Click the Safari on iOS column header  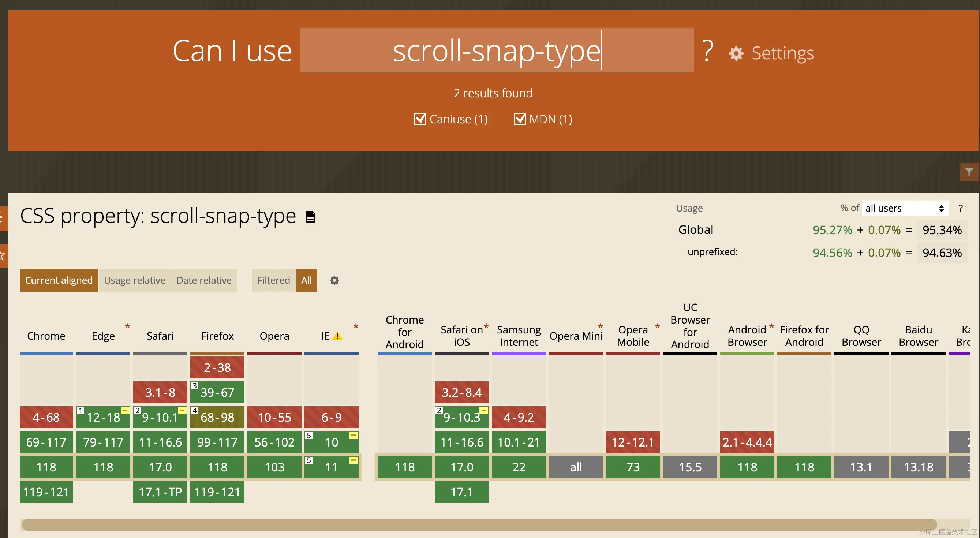click(462, 336)
